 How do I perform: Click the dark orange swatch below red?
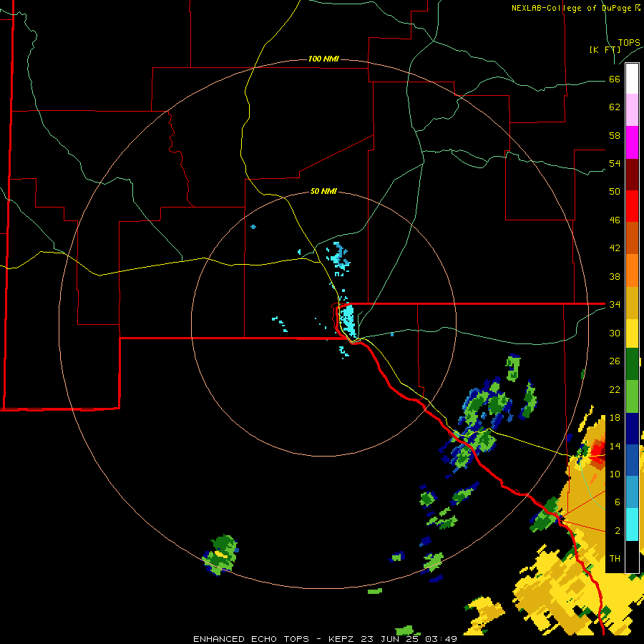[632, 238]
